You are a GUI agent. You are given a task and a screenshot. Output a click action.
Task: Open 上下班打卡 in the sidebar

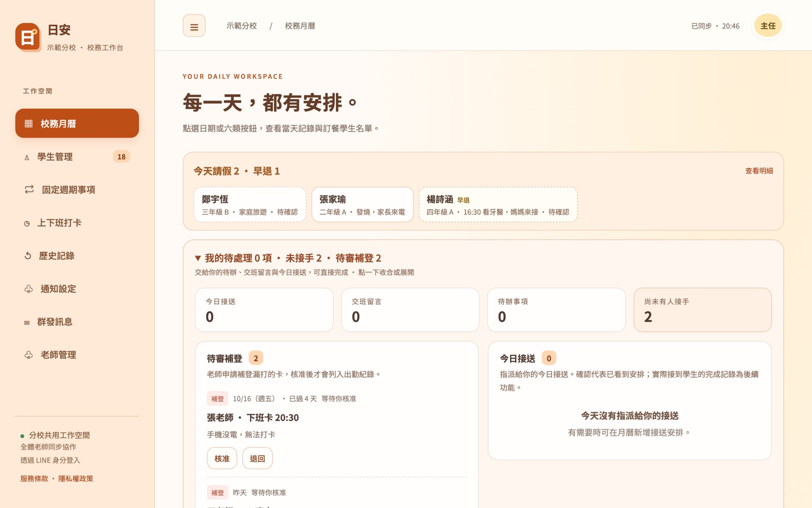click(77, 223)
